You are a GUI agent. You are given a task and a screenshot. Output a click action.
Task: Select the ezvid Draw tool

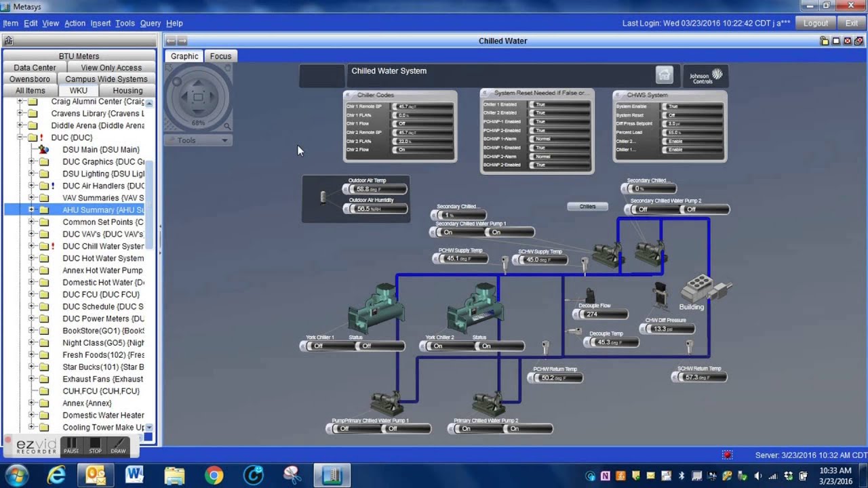(118, 446)
